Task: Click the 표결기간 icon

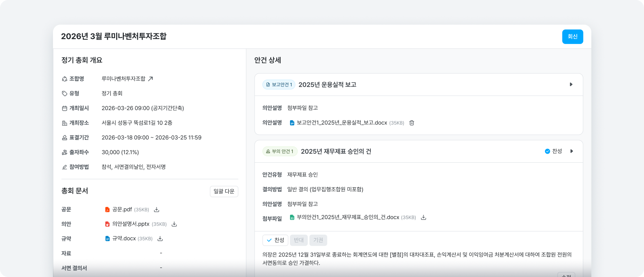Action: (x=64, y=138)
